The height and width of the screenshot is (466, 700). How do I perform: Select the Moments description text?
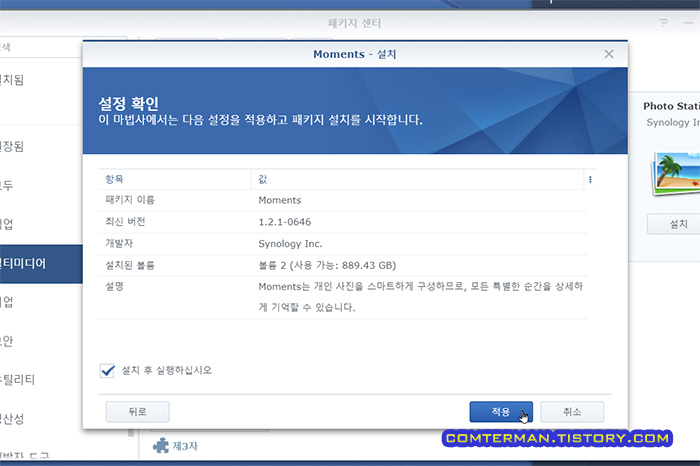421,297
